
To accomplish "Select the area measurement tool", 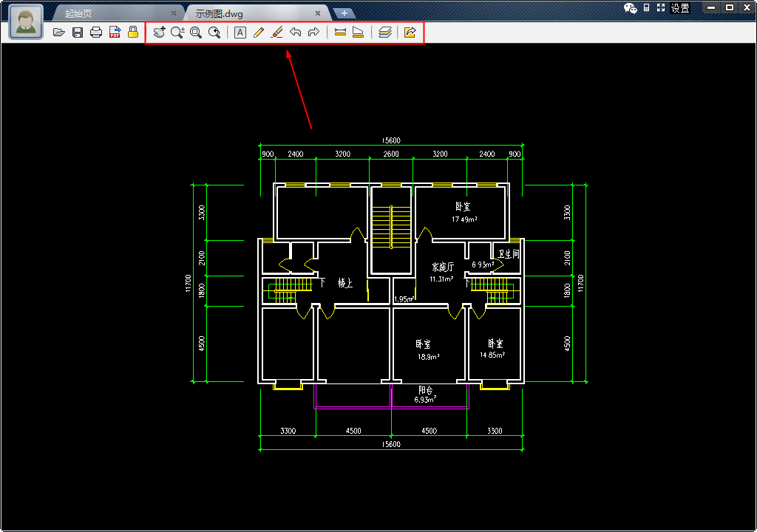I will [359, 33].
